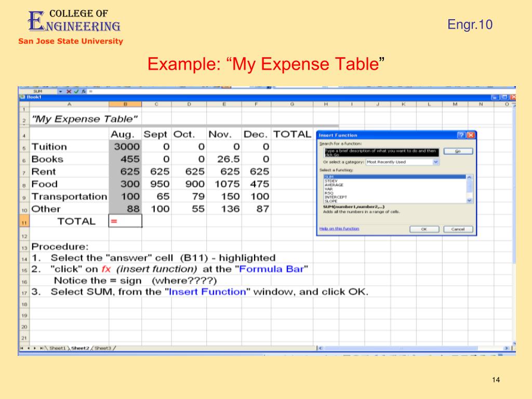532x399 pixels.
Task: Click the fx insert function icon
Action: [x=83, y=91]
